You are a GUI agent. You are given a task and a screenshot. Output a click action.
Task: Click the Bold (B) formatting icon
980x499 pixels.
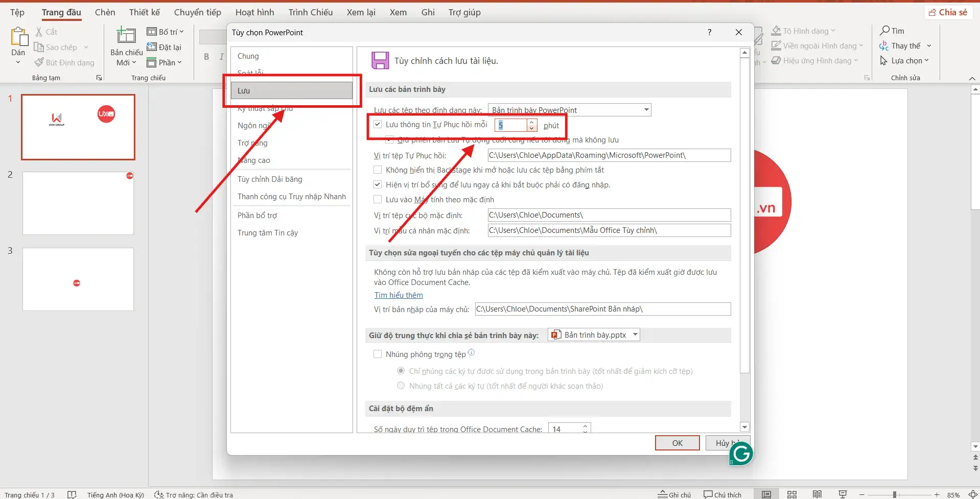tap(206, 56)
